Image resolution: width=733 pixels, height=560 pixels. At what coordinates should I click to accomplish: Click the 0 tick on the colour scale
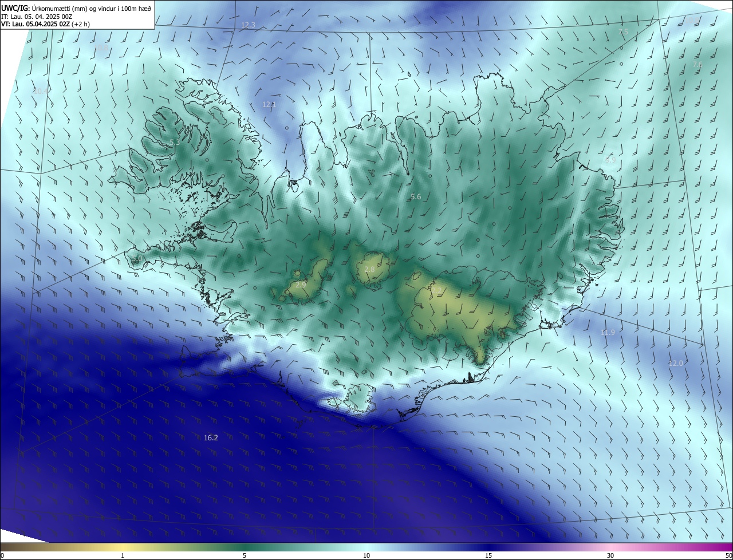point(2,556)
